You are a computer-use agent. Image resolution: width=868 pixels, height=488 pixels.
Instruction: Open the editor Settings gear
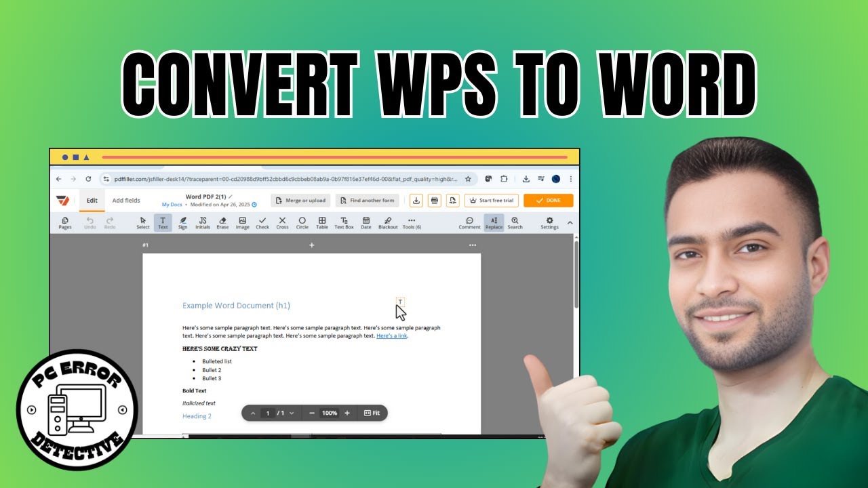pyautogui.click(x=549, y=223)
